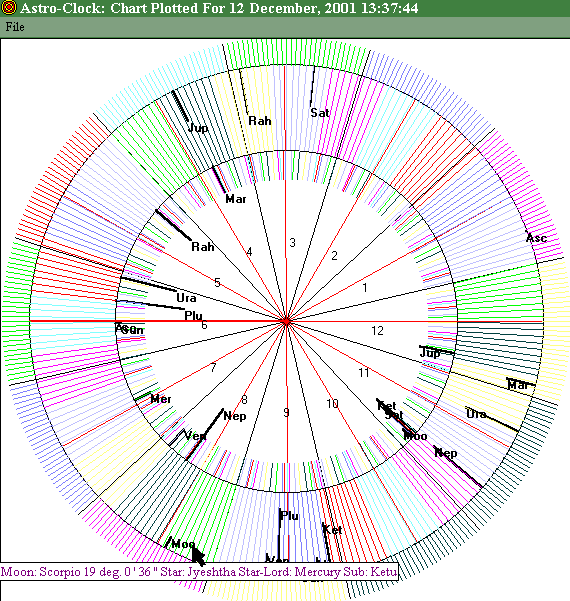The image size is (570, 601).
Task: Select house number 8 label
Action: pos(244,399)
